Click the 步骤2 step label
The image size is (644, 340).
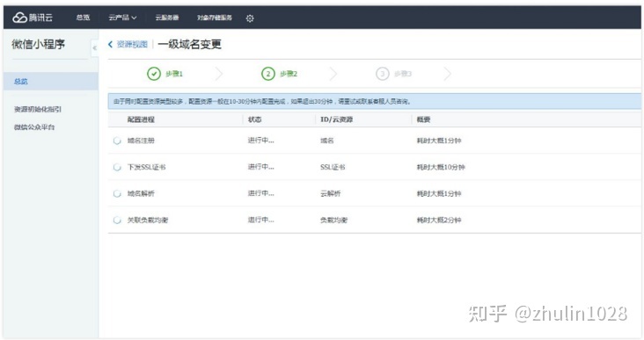pyautogui.click(x=289, y=74)
